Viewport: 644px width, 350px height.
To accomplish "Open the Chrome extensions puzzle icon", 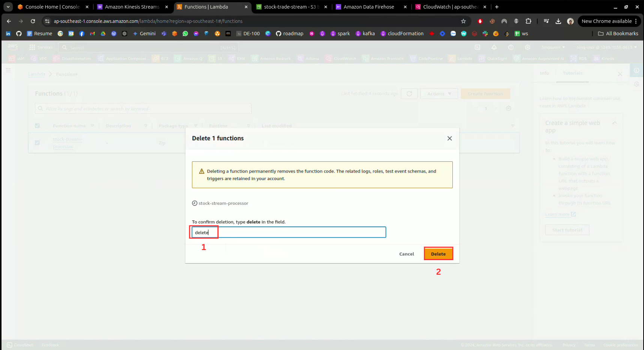I will pyautogui.click(x=529, y=21).
